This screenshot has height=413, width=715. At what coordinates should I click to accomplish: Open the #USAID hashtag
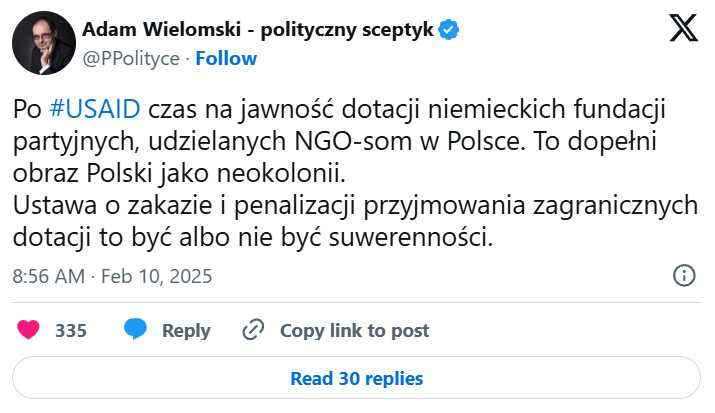95,109
